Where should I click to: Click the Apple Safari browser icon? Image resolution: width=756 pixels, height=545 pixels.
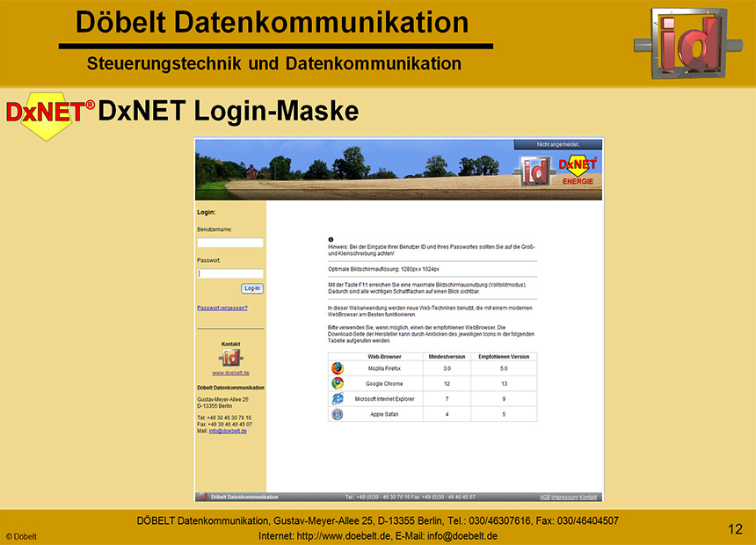point(338,414)
